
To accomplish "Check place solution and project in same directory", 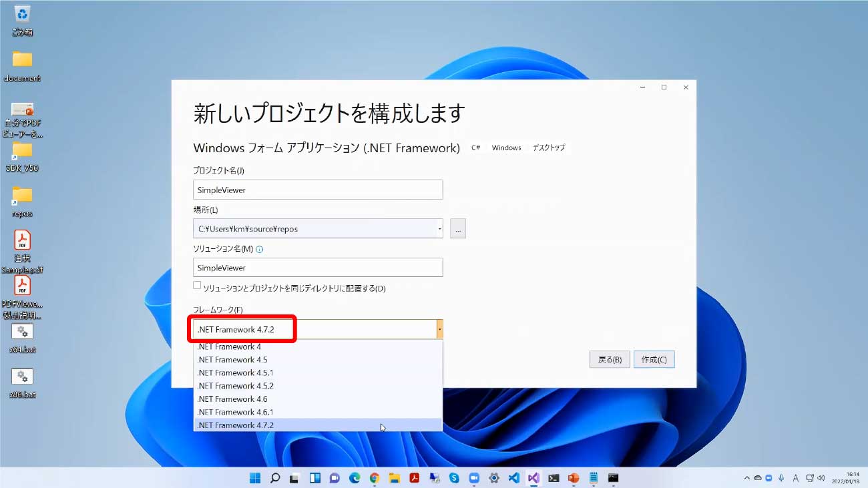I will coord(197,286).
